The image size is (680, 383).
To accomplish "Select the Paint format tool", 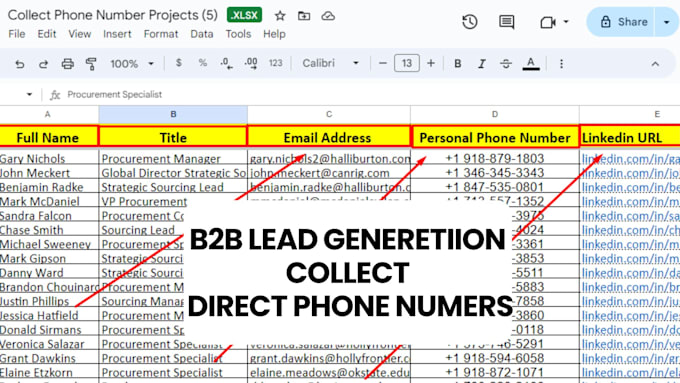I will (91, 64).
